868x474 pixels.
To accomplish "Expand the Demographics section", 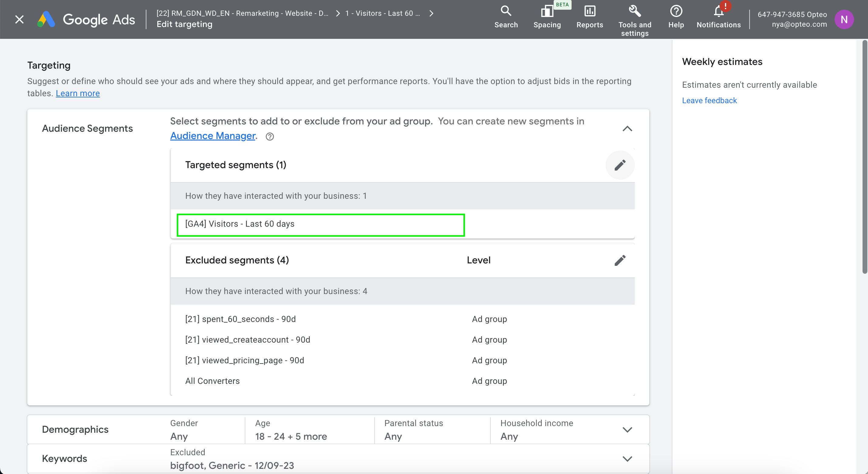I will click(627, 430).
